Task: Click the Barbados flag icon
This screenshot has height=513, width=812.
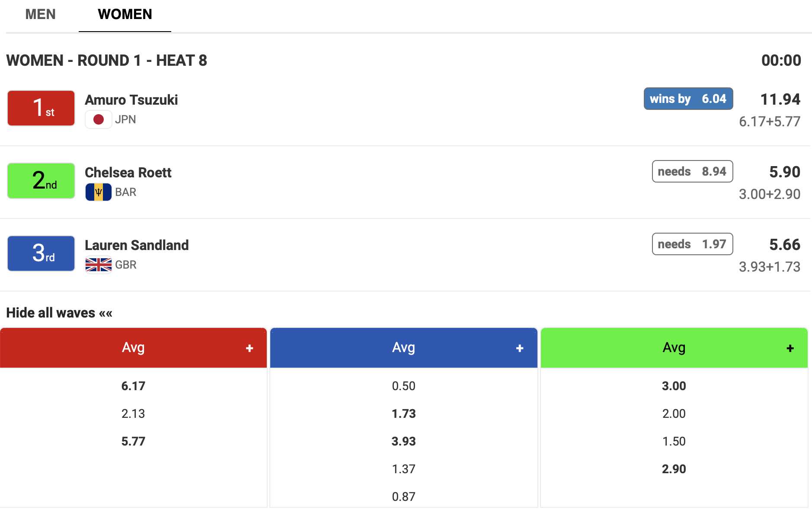Action: pyautogui.click(x=99, y=192)
